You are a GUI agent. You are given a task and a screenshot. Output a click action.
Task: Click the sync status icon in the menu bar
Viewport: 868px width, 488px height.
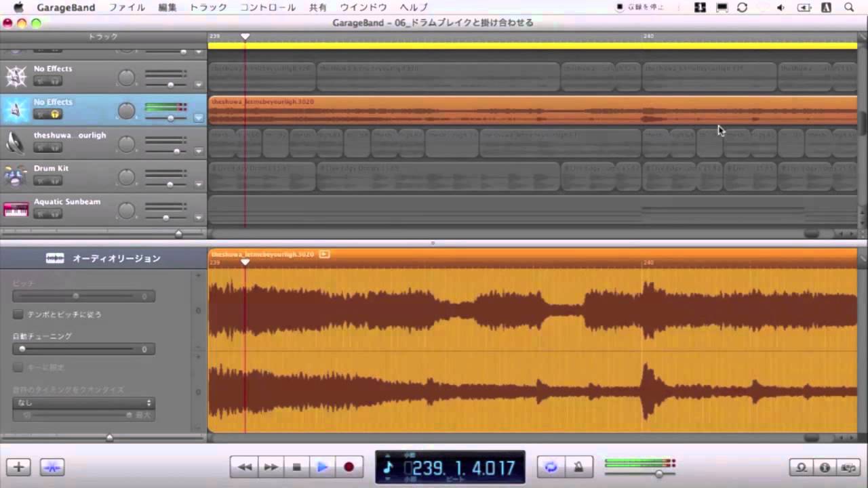(x=743, y=7)
